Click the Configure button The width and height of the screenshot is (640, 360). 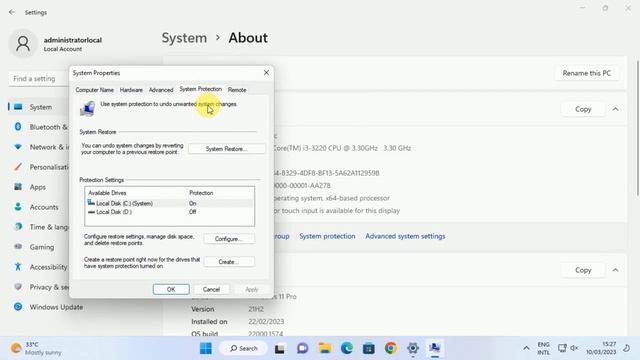pyautogui.click(x=229, y=239)
